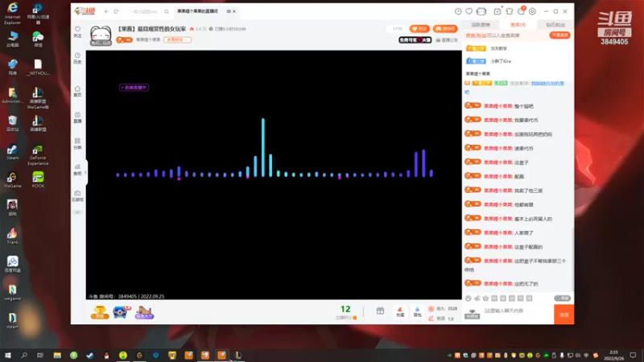Open GeForce Experience desktop shortcut
The height and width of the screenshot is (362, 644).
click(x=38, y=154)
